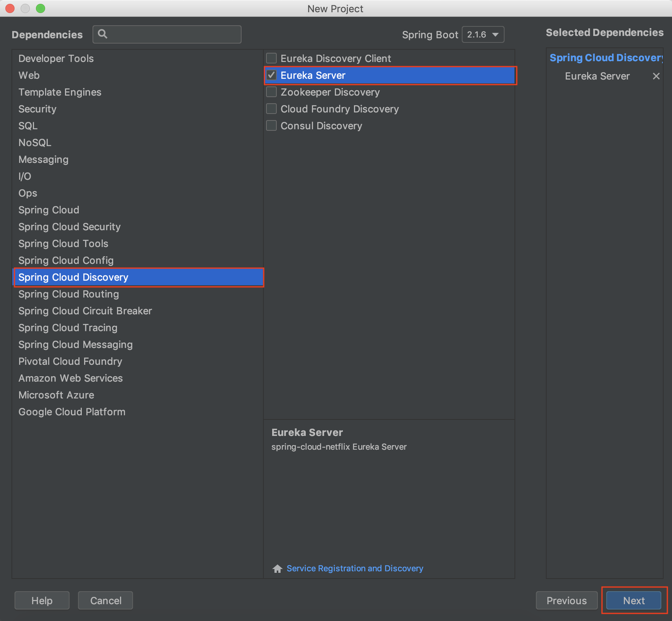
Task: Go back with the Previous button
Action: coord(566,600)
